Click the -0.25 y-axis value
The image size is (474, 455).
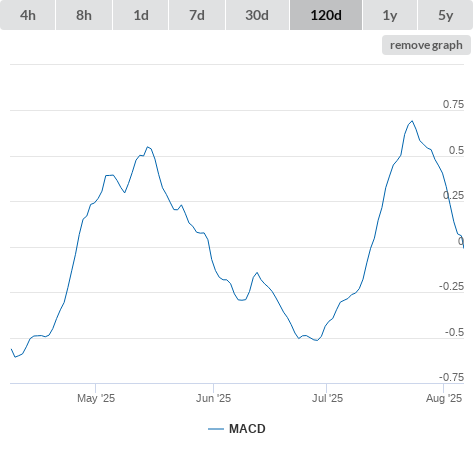[451, 286]
